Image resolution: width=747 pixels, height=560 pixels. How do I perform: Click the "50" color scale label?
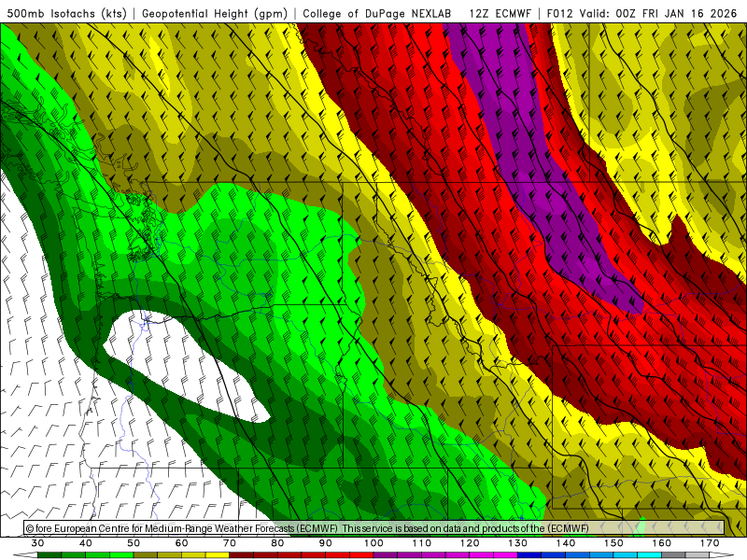(134, 543)
